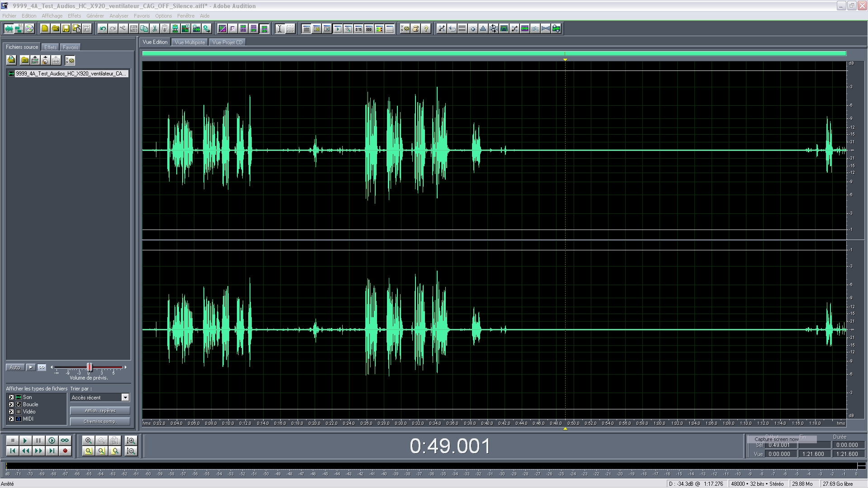
Task: Click the Help question mark icon
Action: [x=426, y=28]
